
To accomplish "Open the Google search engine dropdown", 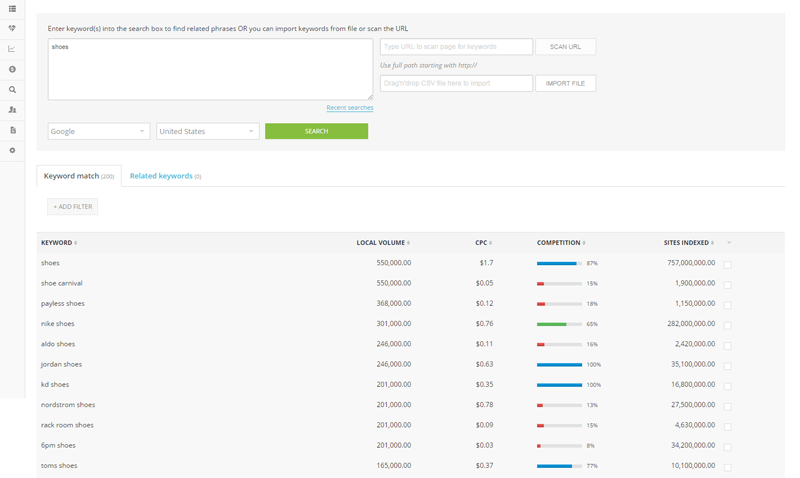I will [x=98, y=131].
